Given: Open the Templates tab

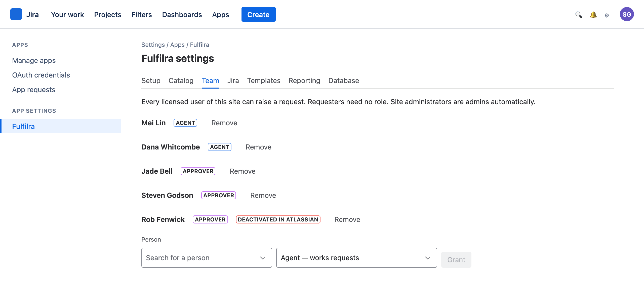Looking at the screenshot, I should pyautogui.click(x=264, y=81).
